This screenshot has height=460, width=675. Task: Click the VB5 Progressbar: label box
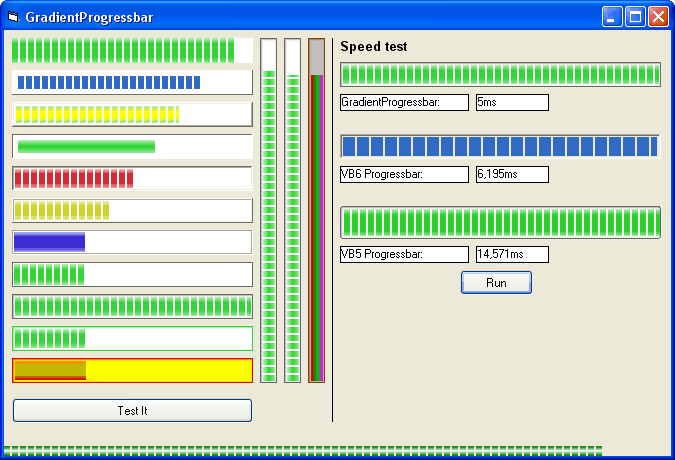404,254
